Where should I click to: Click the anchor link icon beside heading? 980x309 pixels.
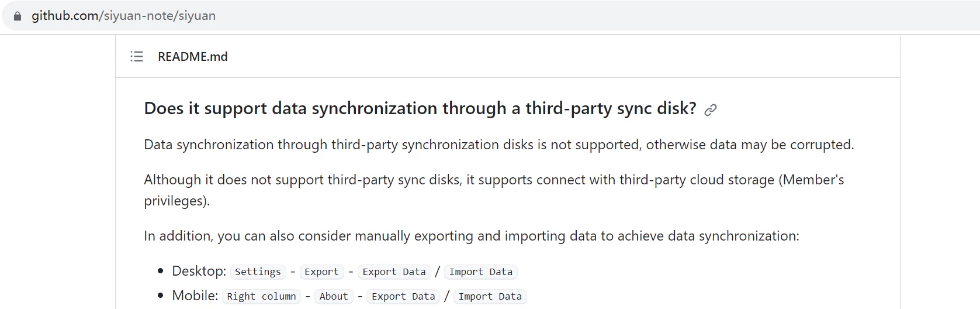coord(711,109)
